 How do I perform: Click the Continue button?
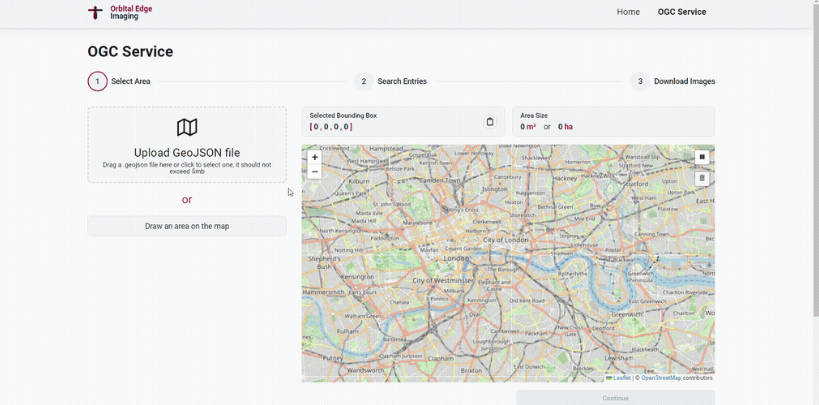(x=615, y=398)
